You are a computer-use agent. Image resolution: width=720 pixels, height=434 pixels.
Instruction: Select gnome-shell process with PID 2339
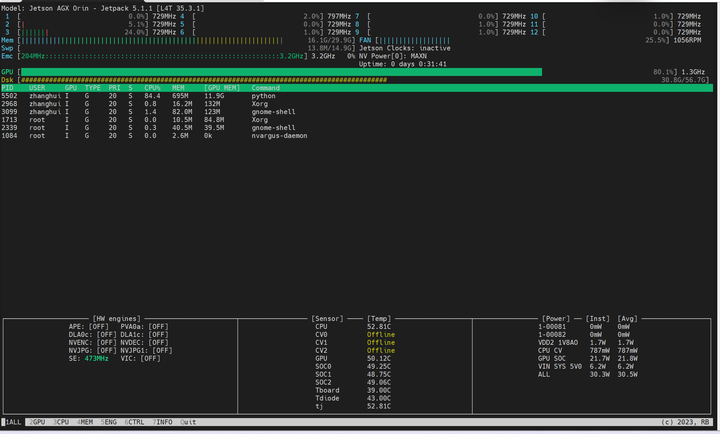(356, 128)
